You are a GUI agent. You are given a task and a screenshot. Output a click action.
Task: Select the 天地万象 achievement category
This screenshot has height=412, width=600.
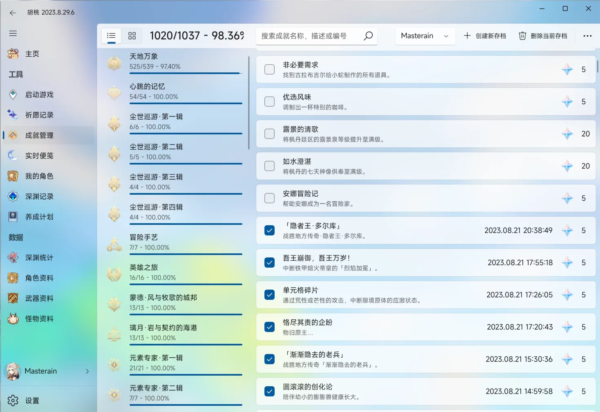(x=175, y=61)
